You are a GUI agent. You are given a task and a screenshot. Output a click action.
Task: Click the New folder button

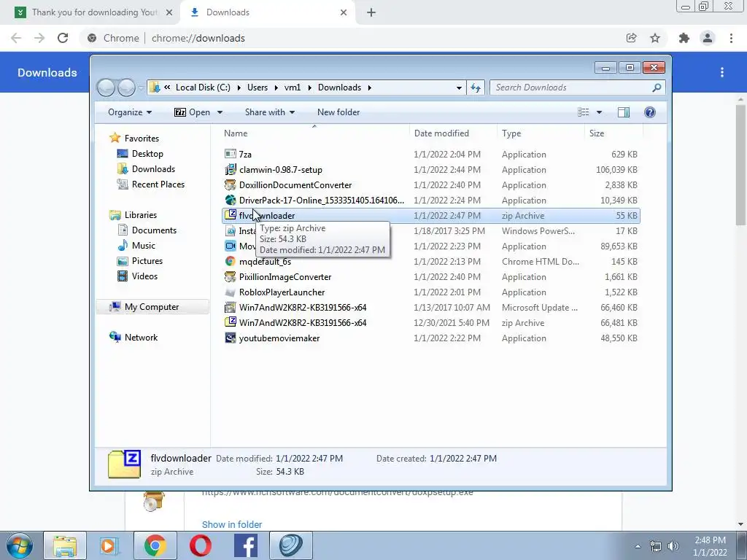tap(338, 112)
